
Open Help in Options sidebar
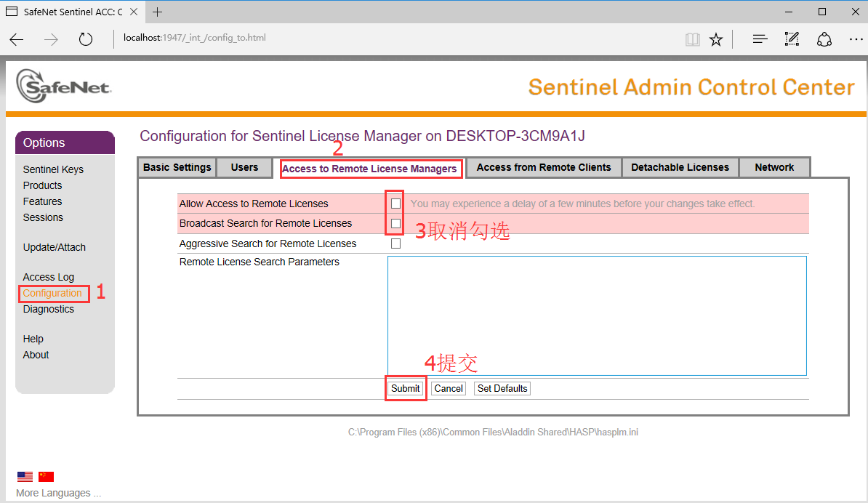(33, 339)
